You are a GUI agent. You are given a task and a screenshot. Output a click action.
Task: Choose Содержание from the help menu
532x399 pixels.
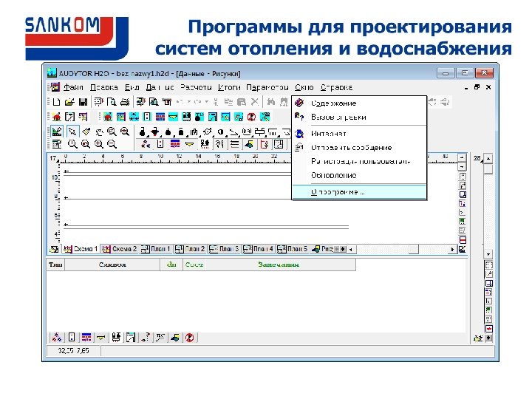point(359,103)
